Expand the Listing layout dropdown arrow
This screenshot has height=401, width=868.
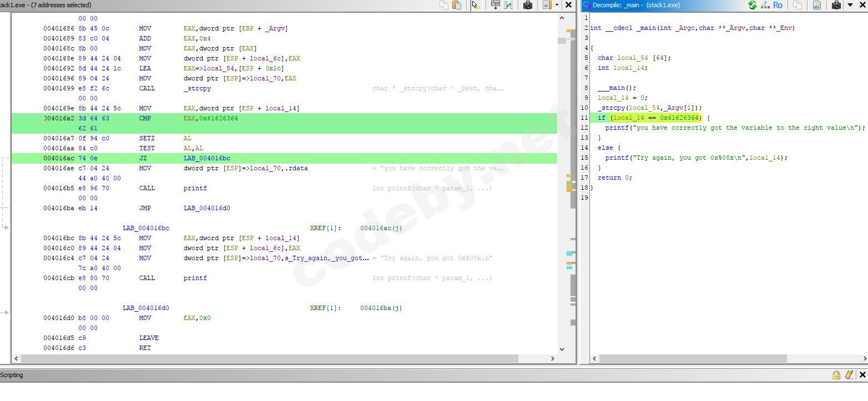tap(557, 5)
